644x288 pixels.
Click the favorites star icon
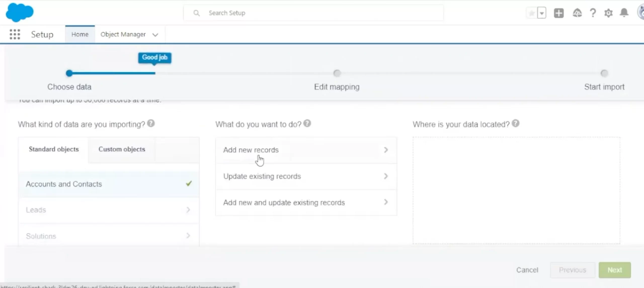tap(532, 13)
